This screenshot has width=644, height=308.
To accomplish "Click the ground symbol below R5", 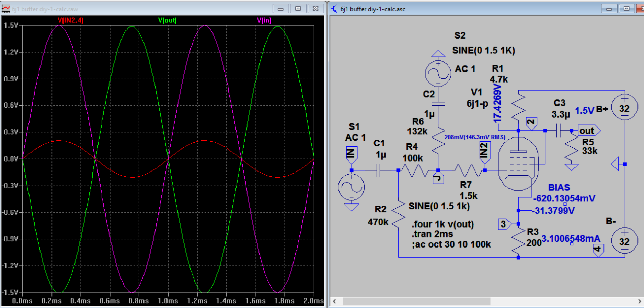I will (x=572, y=167).
